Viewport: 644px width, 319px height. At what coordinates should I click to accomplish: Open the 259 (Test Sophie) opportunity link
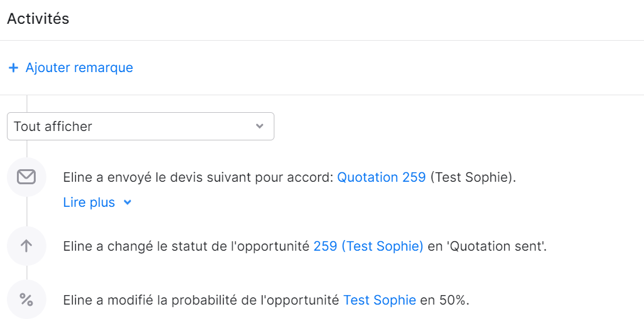click(x=368, y=246)
